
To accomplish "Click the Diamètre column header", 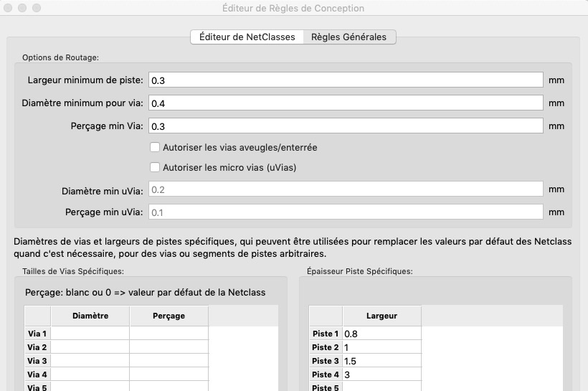I will [x=90, y=316].
